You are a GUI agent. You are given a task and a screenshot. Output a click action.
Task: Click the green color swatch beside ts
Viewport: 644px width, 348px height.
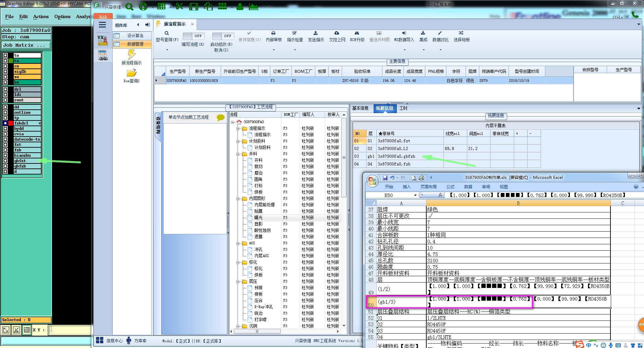[11, 61]
